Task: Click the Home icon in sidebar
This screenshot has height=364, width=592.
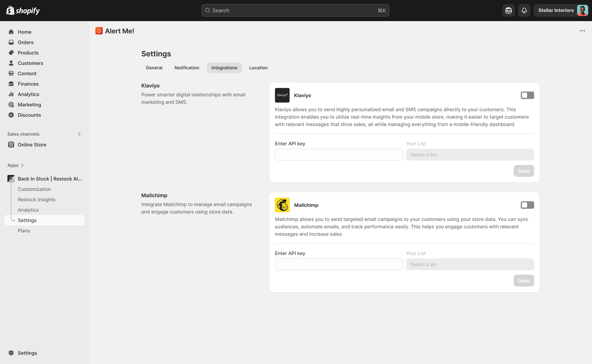Action: (x=11, y=32)
